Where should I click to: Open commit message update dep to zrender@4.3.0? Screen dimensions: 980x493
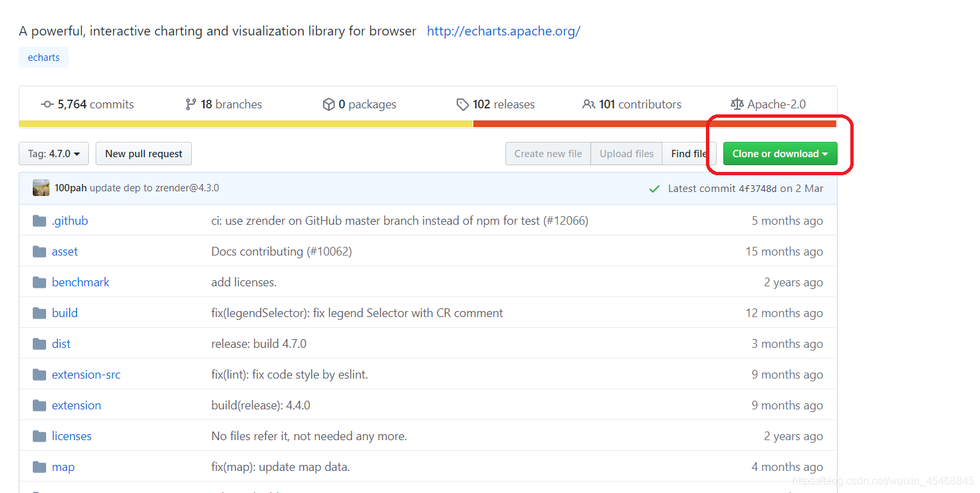click(x=154, y=188)
